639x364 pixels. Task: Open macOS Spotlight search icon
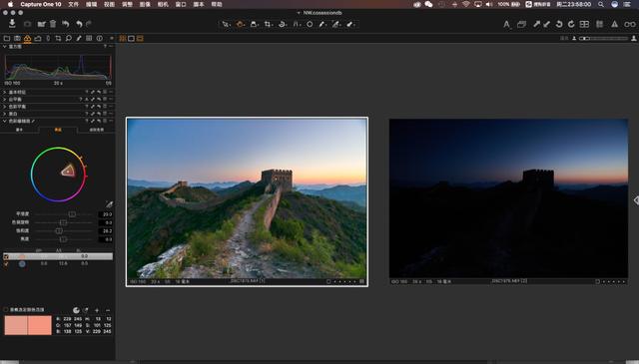click(601, 4)
